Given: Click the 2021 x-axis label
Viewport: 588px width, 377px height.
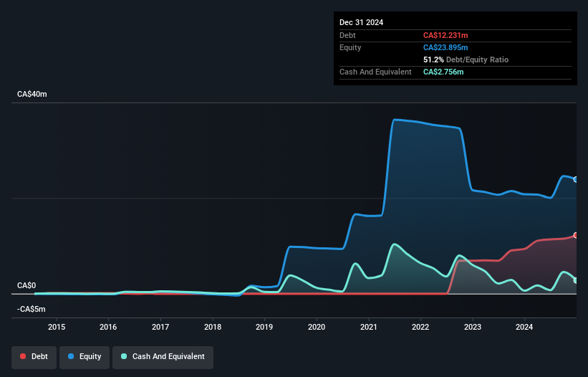Looking at the screenshot, I should (x=369, y=327).
